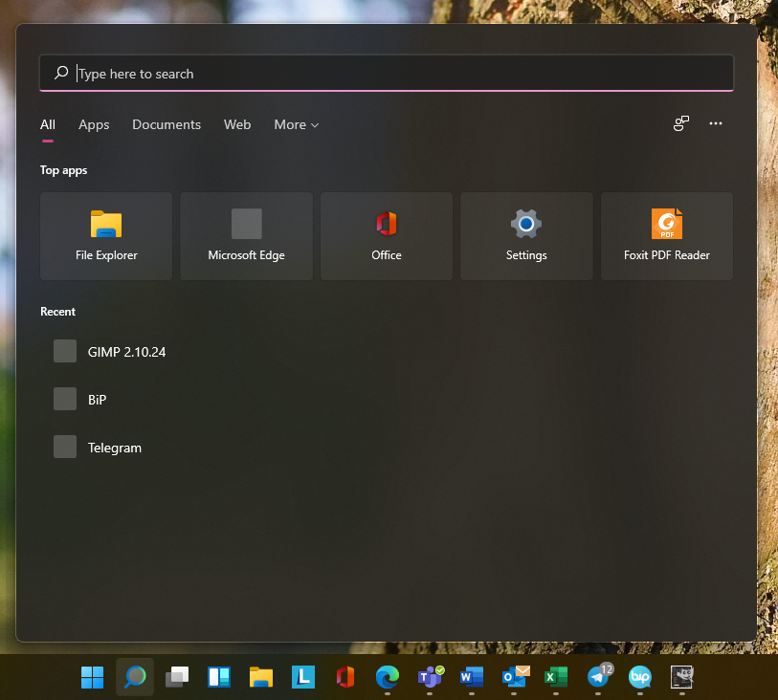The image size is (778, 700).
Task: Open GIMP 2.10.24 from Recent
Action: pos(126,352)
